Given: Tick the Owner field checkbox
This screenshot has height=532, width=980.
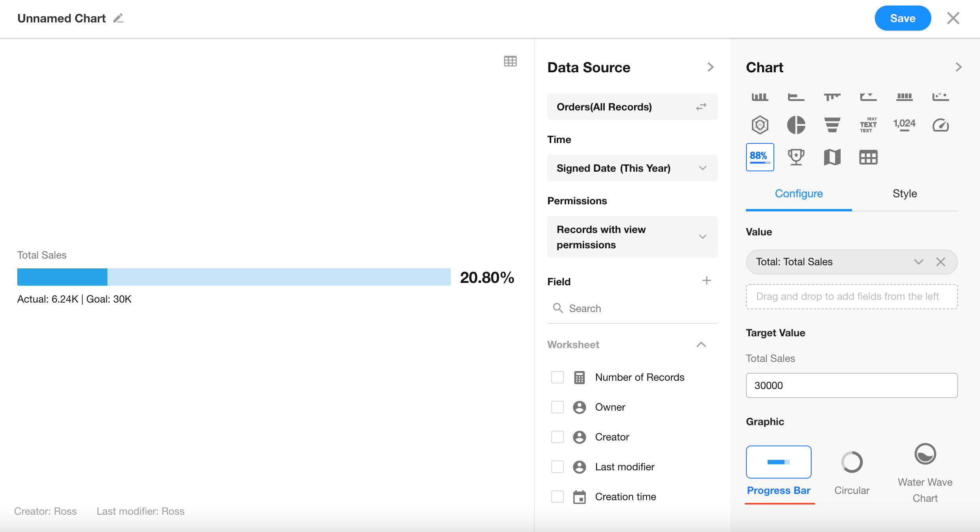Looking at the screenshot, I should [x=557, y=407].
